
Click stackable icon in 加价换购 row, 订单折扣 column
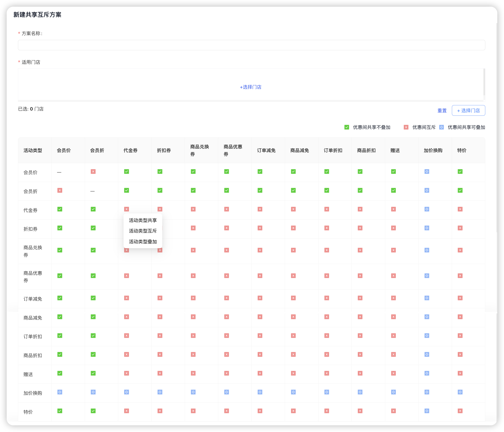tap(327, 392)
